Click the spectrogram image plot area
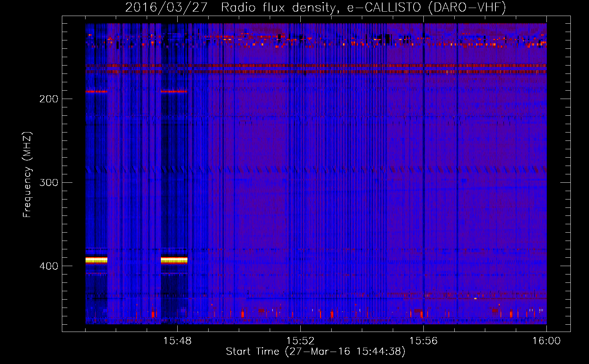 tap(316, 174)
